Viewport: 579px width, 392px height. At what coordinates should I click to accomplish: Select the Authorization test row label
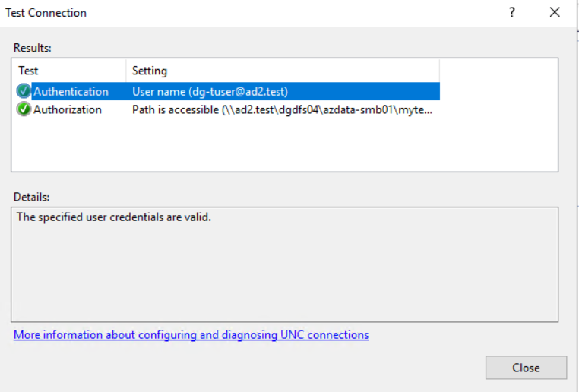(68, 109)
